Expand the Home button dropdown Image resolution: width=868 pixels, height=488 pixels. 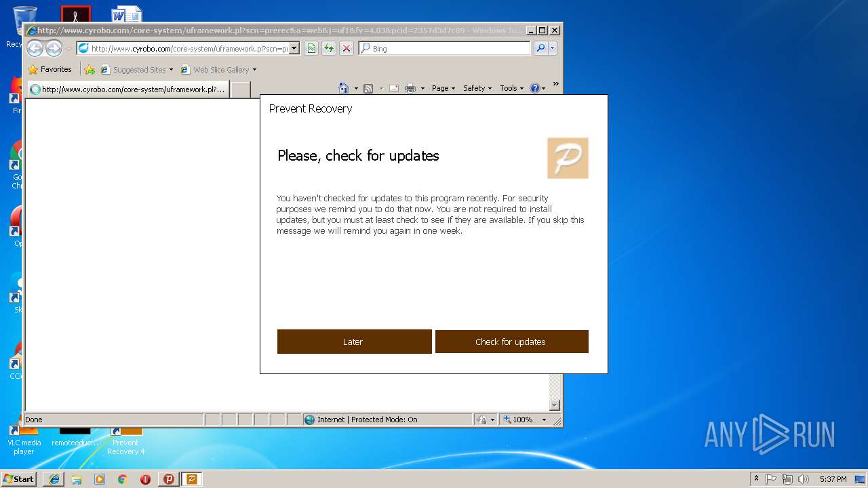(x=356, y=88)
